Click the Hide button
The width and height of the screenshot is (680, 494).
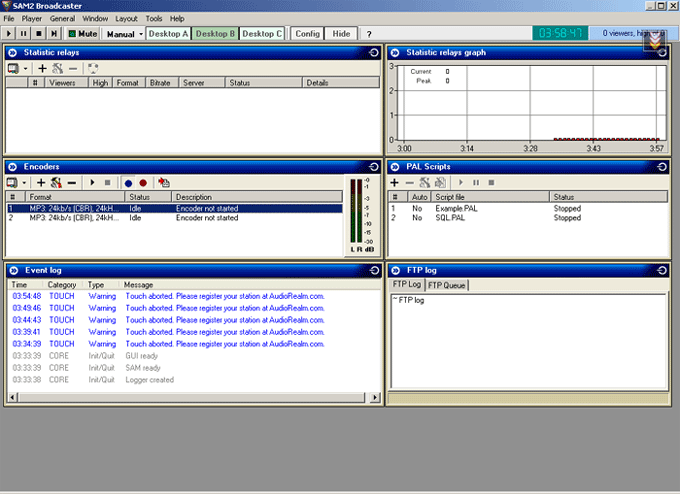click(x=341, y=33)
